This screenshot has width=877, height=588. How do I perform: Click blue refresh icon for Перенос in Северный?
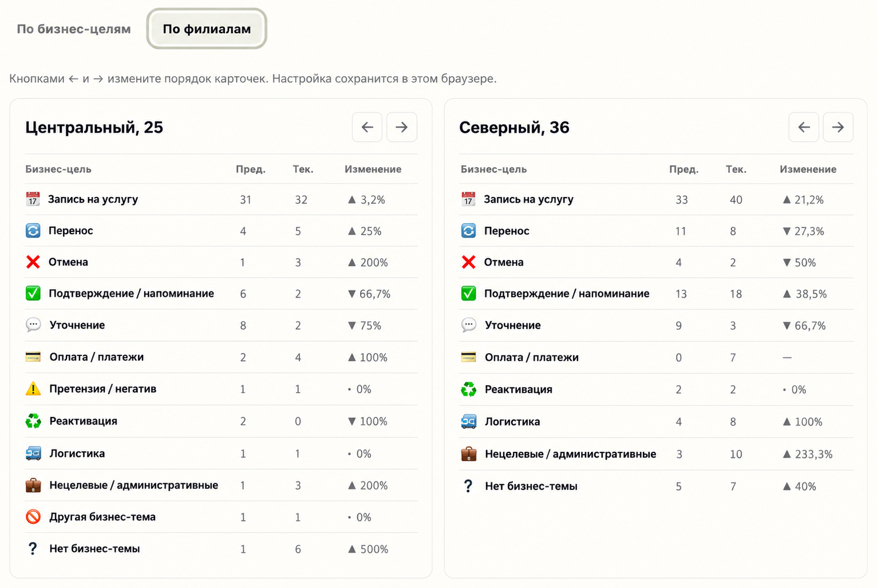[x=469, y=231]
